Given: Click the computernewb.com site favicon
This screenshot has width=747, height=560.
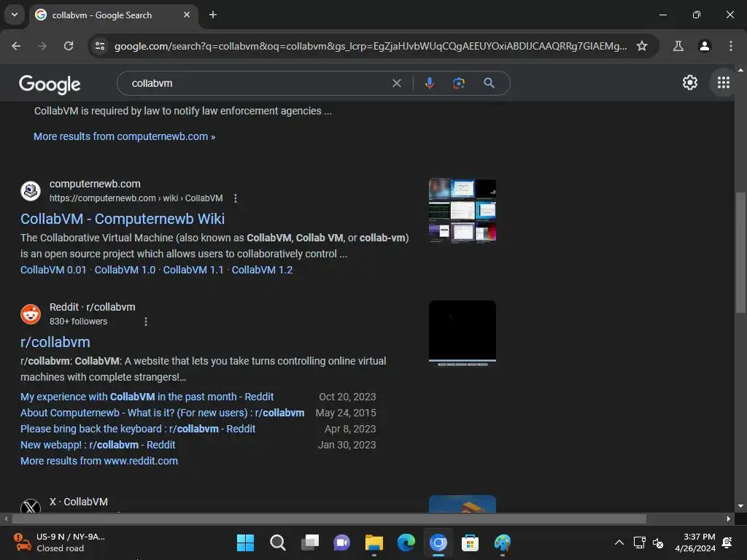Looking at the screenshot, I should pyautogui.click(x=31, y=191).
